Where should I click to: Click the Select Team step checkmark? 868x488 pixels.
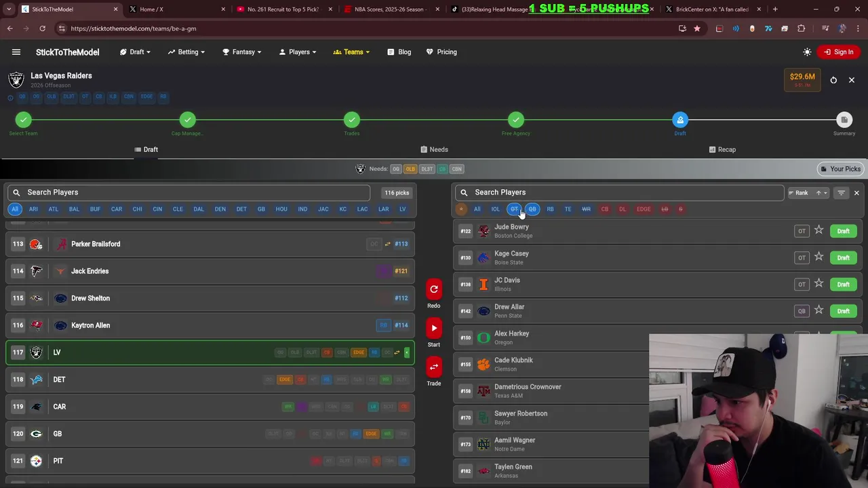click(24, 120)
